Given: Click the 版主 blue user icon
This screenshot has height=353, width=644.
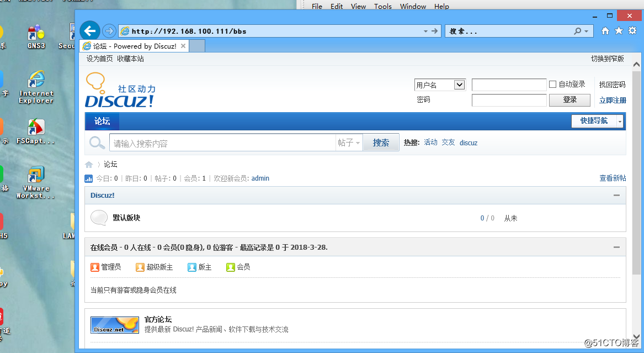Looking at the screenshot, I should pos(192,267).
